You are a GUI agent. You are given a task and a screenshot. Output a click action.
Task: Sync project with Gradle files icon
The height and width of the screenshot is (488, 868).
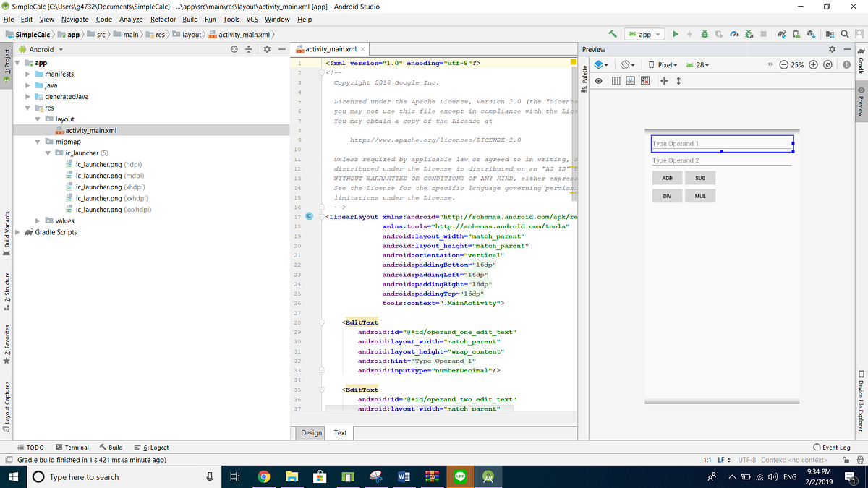[782, 34]
